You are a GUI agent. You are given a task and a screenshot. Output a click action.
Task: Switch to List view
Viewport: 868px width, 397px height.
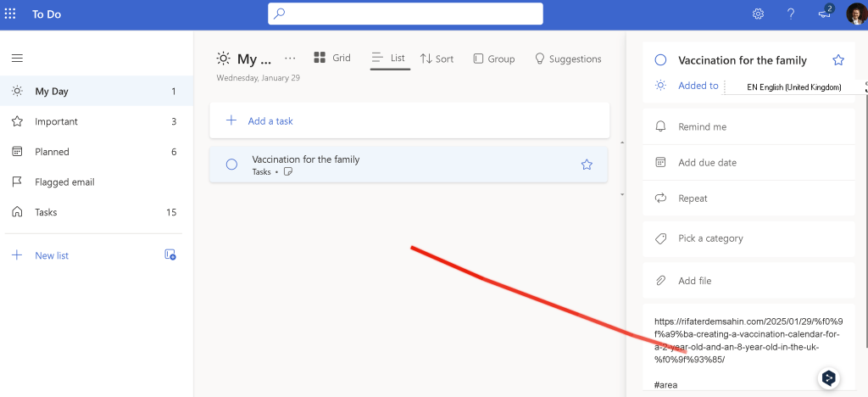pyautogui.click(x=390, y=58)
